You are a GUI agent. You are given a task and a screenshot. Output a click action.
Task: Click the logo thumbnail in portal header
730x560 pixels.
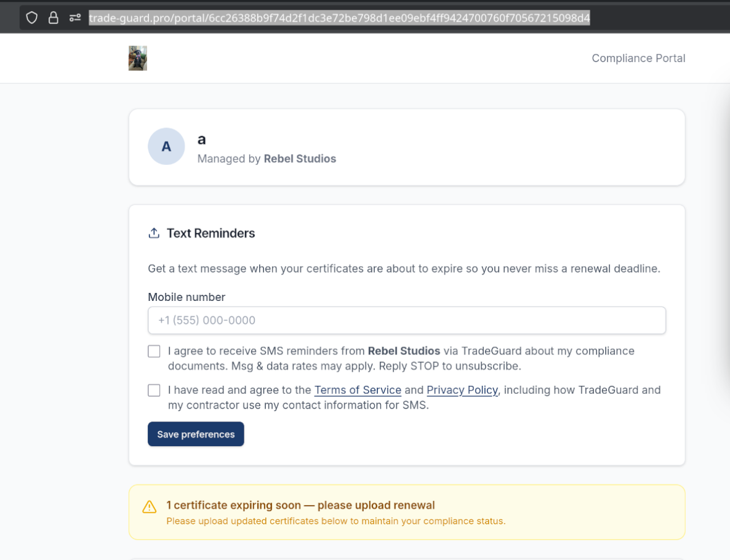pos(138,58)
